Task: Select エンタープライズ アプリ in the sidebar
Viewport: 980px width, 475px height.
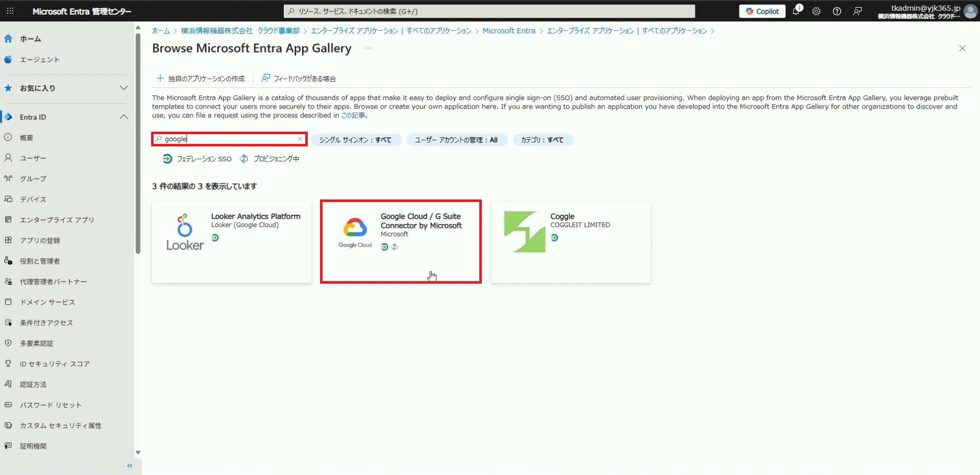Action: [x=57, y=220]
